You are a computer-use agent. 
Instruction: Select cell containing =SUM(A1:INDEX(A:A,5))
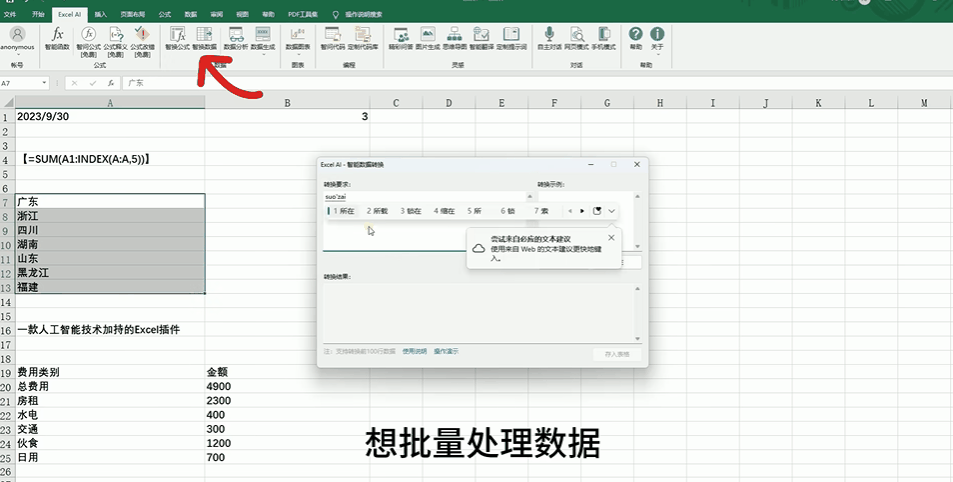110,159
